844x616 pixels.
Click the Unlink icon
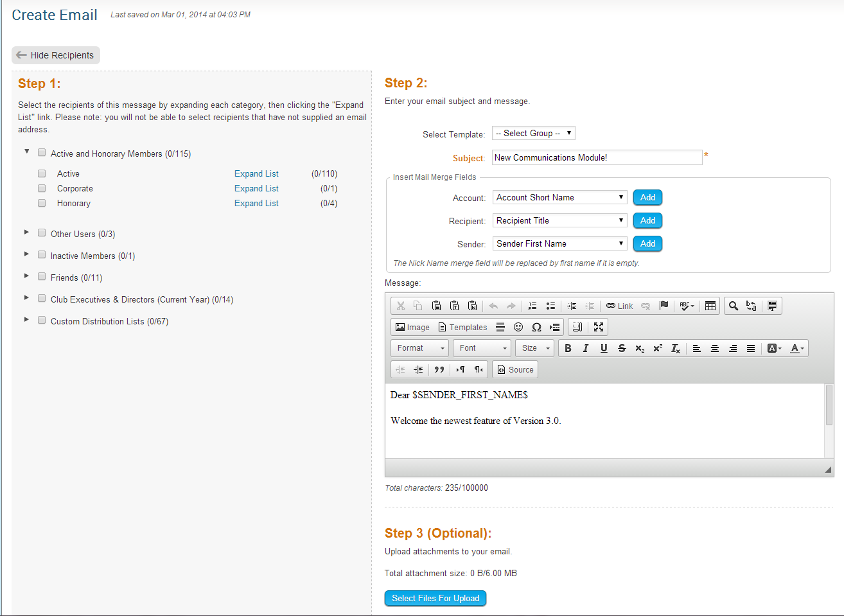[646, 306]
